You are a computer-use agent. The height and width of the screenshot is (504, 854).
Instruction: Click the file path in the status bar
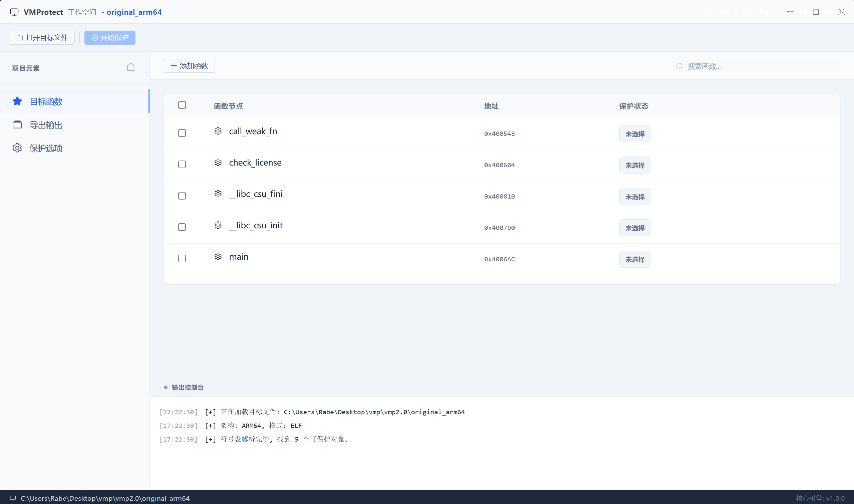click(105, 498)
